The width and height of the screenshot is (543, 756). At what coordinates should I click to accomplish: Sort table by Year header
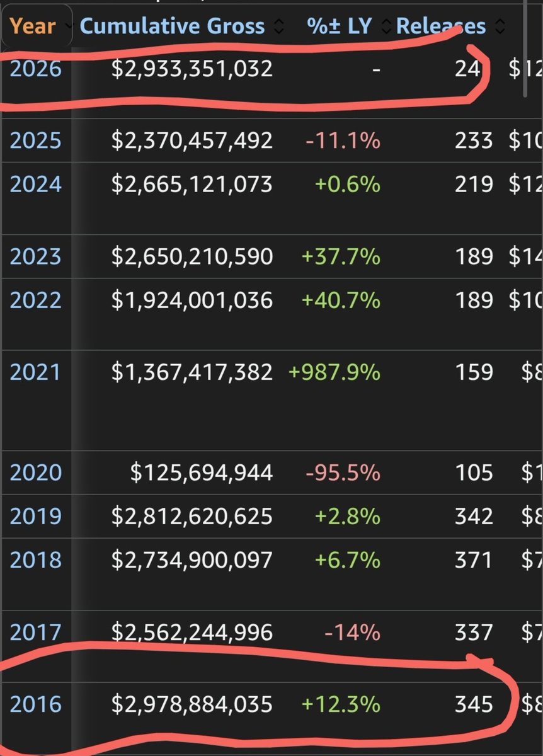click(33, 26)
